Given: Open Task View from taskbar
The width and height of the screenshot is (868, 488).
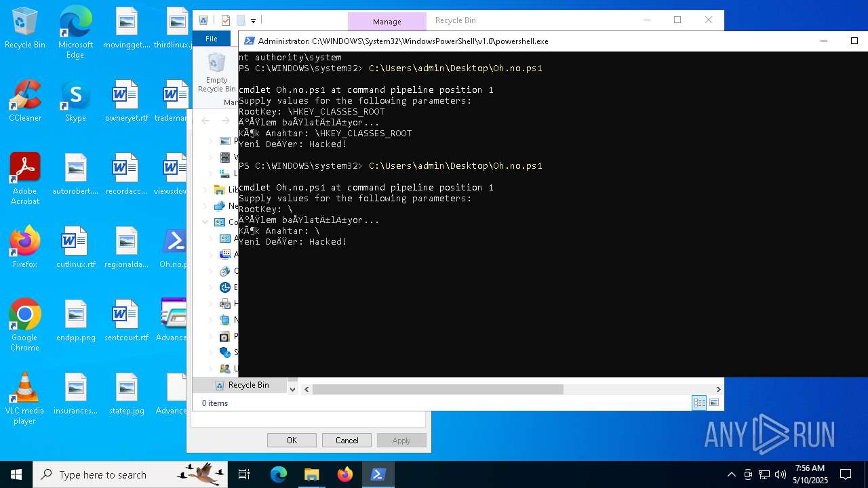Looking at the screenshot, I should click(244, 474).
